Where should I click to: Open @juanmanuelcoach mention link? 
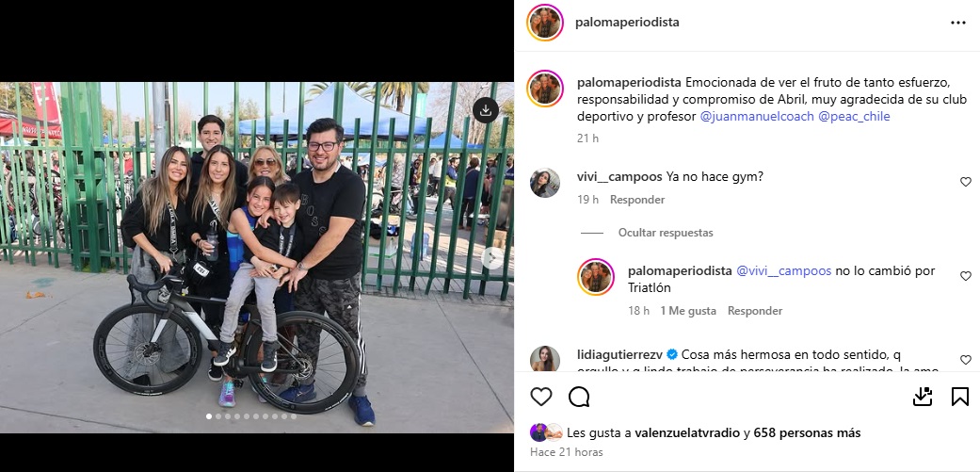point(756,116)
